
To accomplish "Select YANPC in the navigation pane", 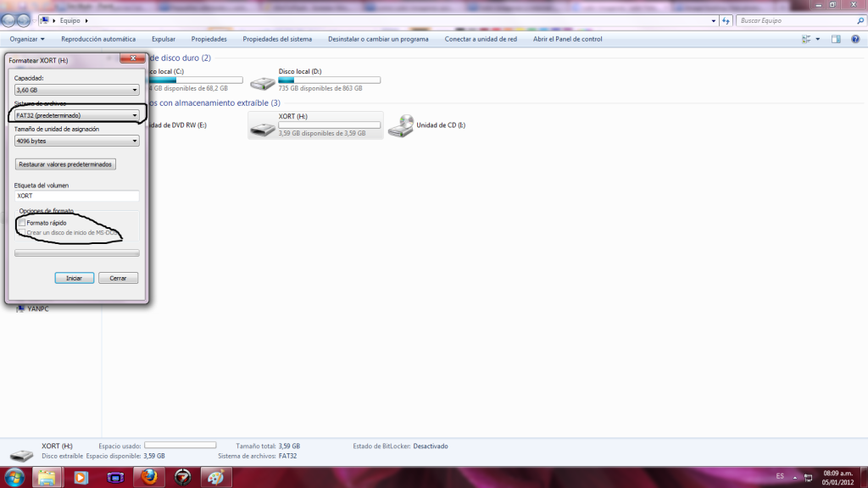I will [x=37, y=308].
